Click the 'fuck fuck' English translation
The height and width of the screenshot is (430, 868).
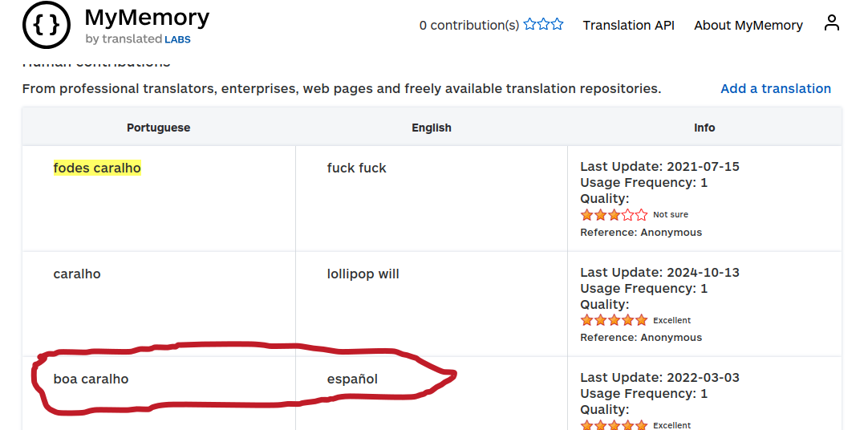click(x=356, y=168)
